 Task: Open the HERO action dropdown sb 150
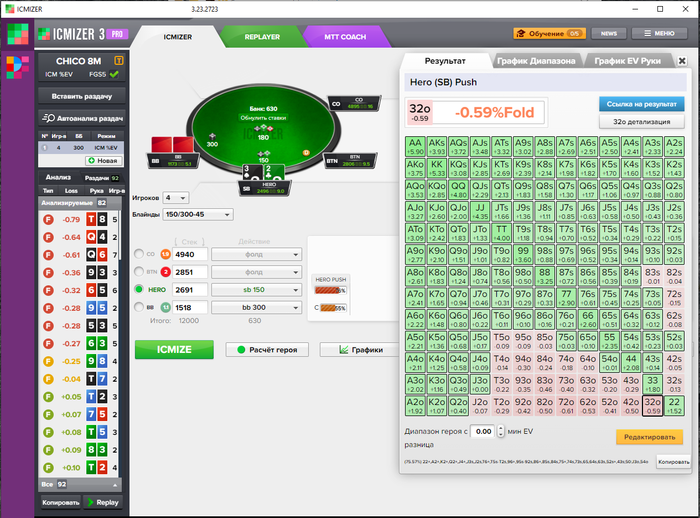coord(257,290)
